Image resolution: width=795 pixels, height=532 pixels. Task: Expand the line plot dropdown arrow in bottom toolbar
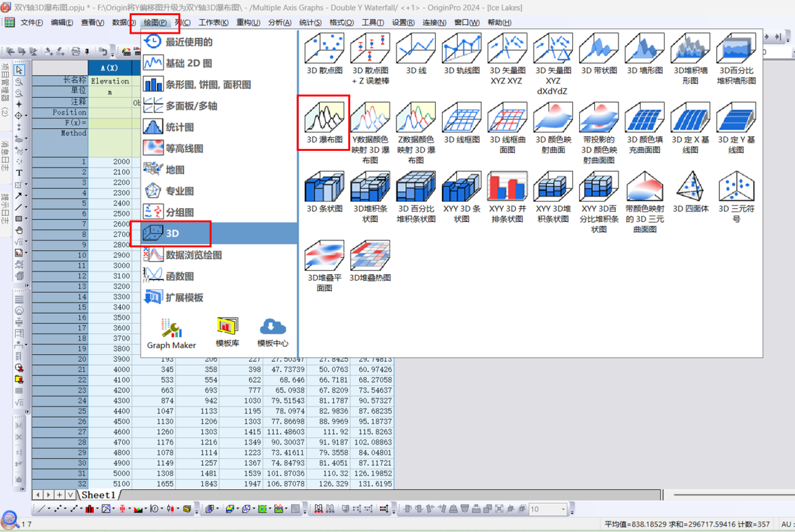49,510
